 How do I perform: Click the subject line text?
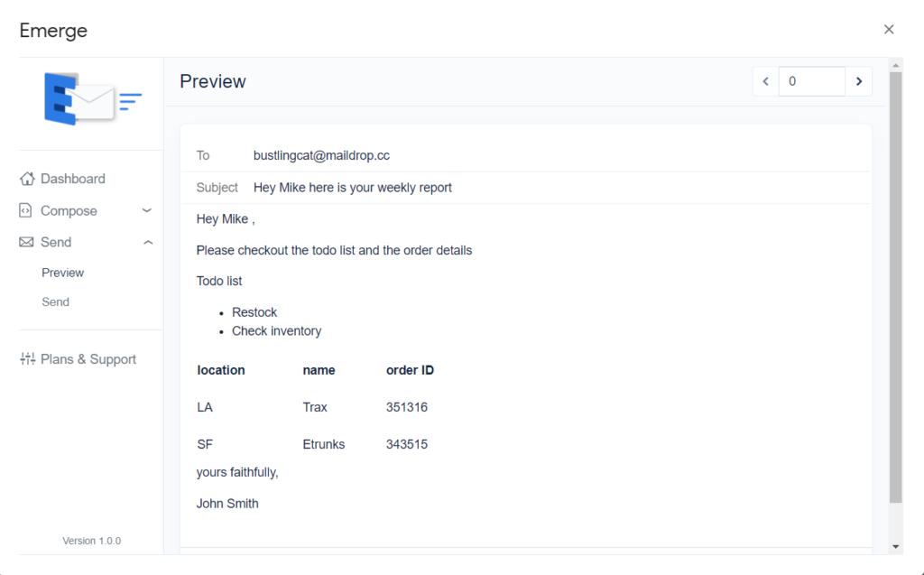353,188
